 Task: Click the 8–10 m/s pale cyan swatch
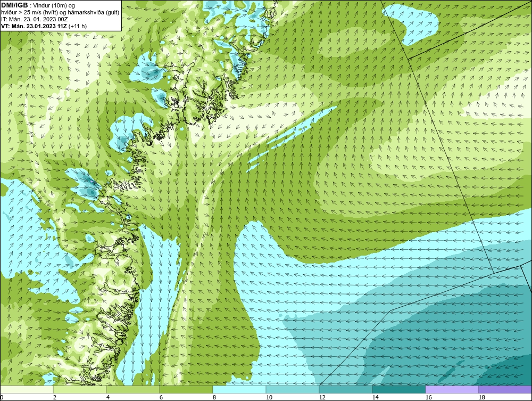coord(239,389)
